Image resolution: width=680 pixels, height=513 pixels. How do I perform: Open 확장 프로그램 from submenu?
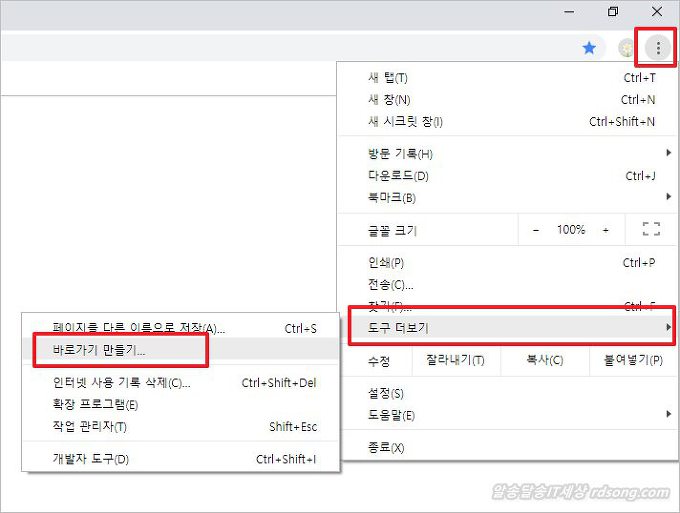(95, 405)
